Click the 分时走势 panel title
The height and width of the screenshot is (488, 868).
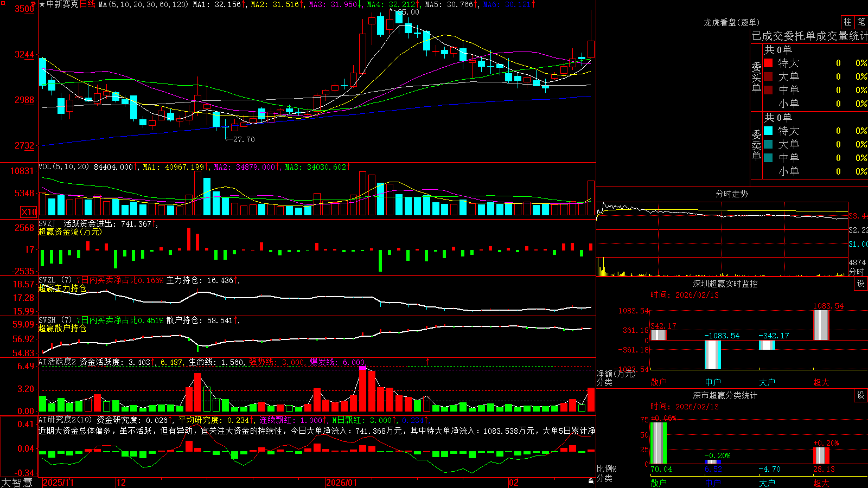coord(731,194)
